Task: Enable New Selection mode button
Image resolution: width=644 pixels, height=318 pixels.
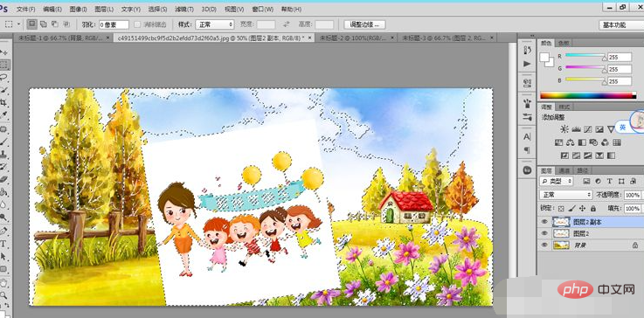Action: (x=32, y=24)
